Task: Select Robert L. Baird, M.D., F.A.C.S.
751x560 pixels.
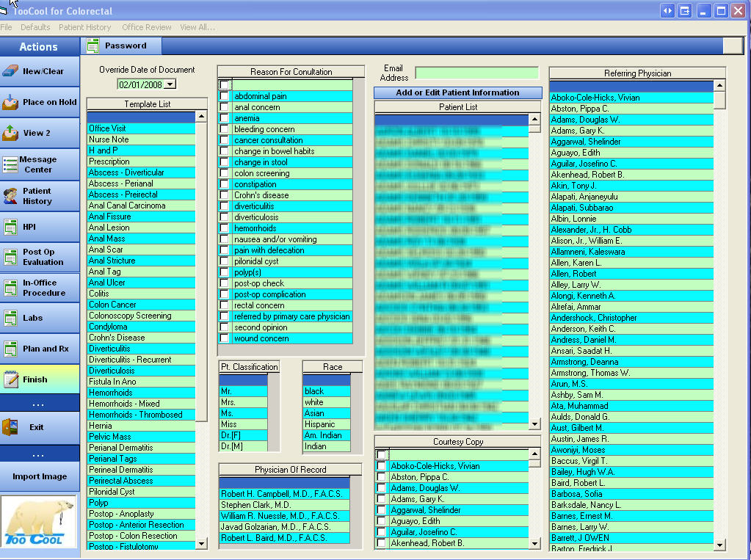Action: point(285,538)
